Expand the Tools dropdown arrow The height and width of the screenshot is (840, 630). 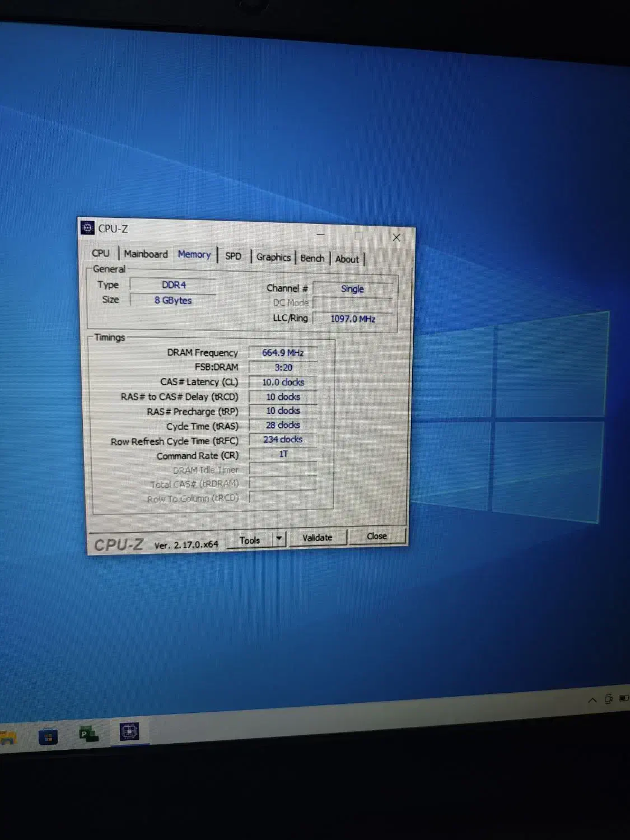pos(279,539)
